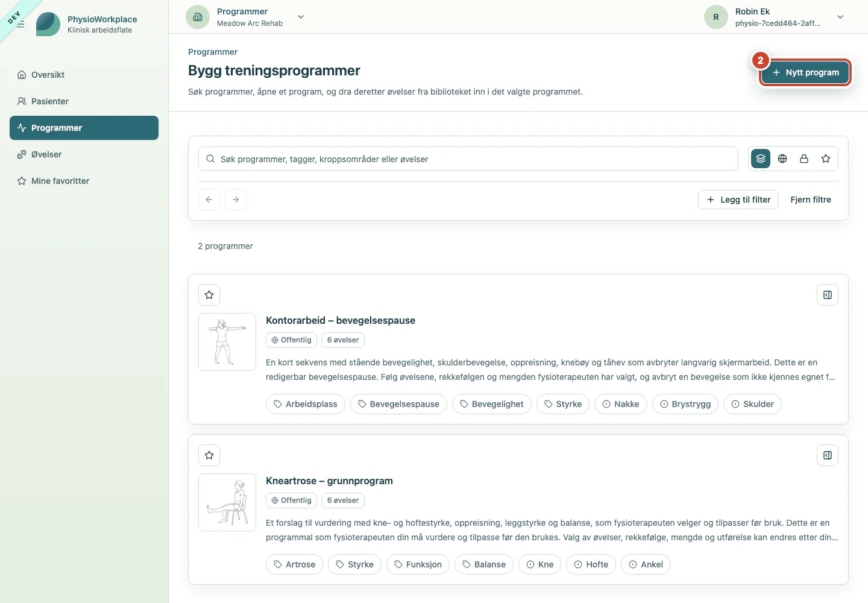Toggle sidebar with hamburger menu icon
Image resolution: width=868 pixels, height=603 pixels.
[20, 24]
